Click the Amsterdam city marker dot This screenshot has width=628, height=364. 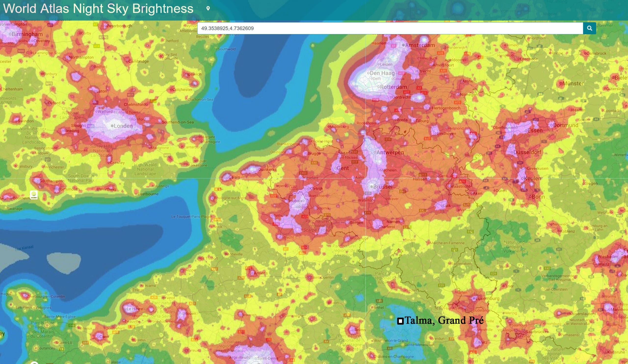coord(403,45)
